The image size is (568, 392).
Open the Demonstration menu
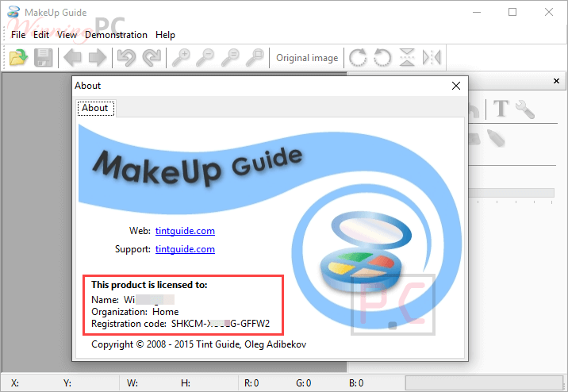coord(116,35)
